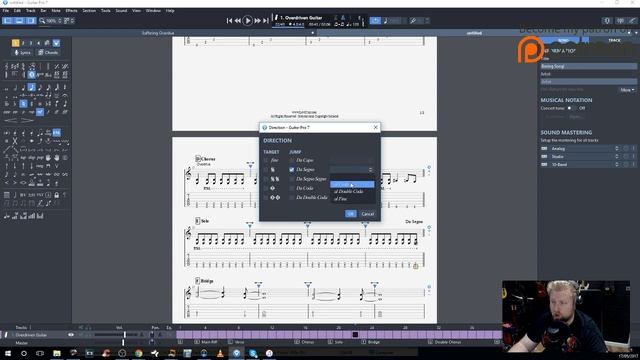Viewport: 640px width, 360px height.
Task: Fast forward one bar in the transport
Action: click(258, 20)
